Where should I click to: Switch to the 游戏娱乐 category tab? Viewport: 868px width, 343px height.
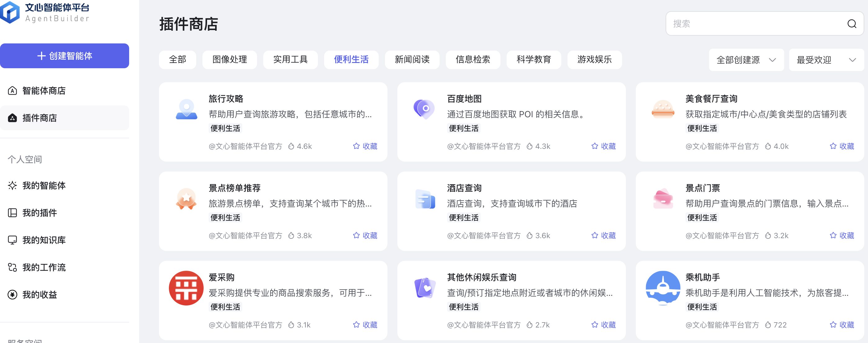[594, 60]
